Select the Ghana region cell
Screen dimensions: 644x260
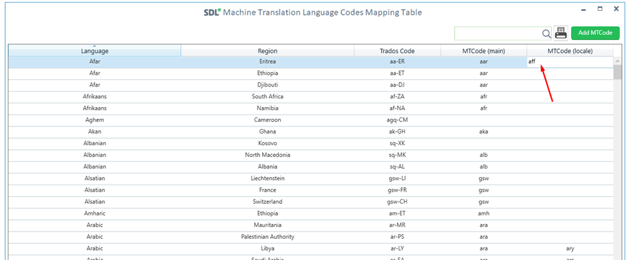point(267,132)
